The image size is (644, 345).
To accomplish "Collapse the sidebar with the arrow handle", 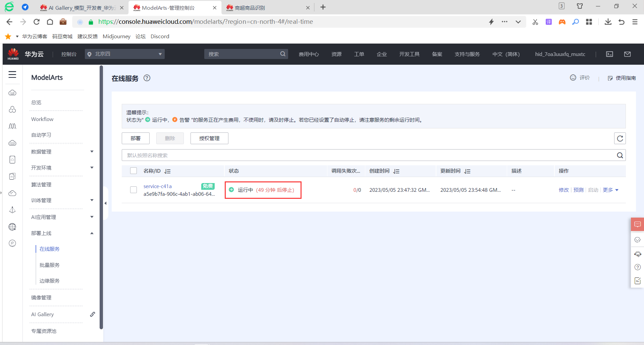I will [105, 203].
